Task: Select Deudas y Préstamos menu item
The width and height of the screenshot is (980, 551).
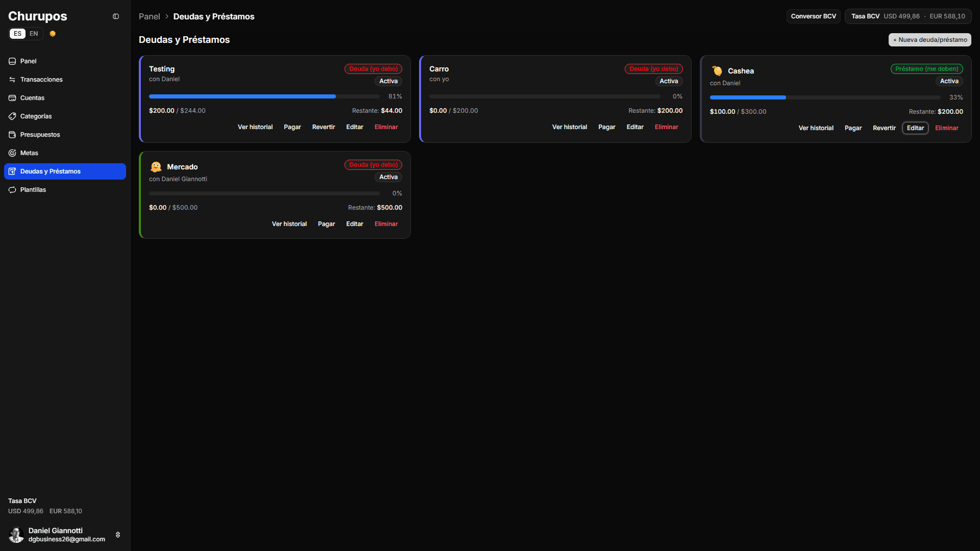Action: tap(65, 171)
